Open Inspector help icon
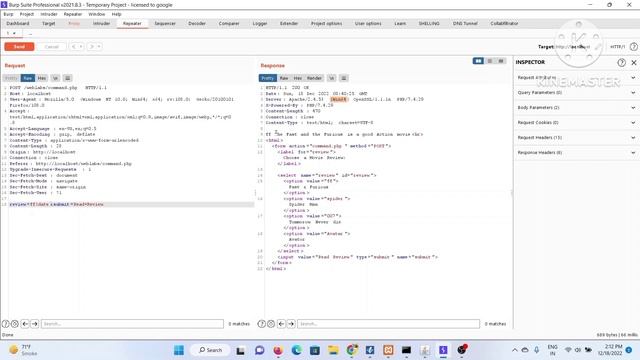 click(x=621, y=62)
